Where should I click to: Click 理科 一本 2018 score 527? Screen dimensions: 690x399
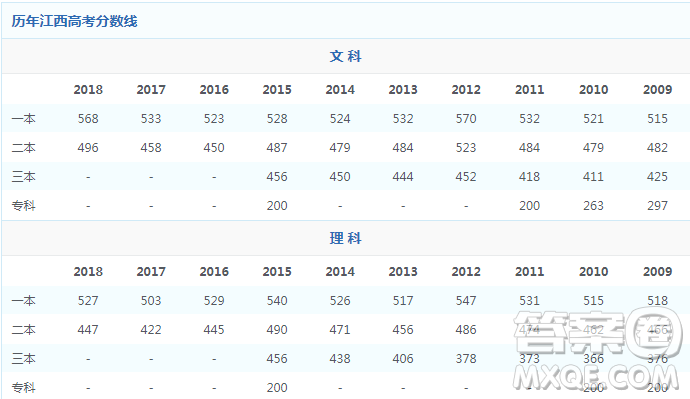pos(88,300)
